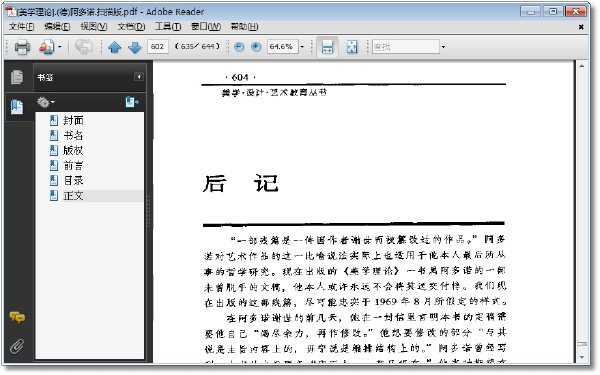This screenshot has height=375, width=600.
Task: Open the 窗口(W) menu
Action: tap(206, 26)
